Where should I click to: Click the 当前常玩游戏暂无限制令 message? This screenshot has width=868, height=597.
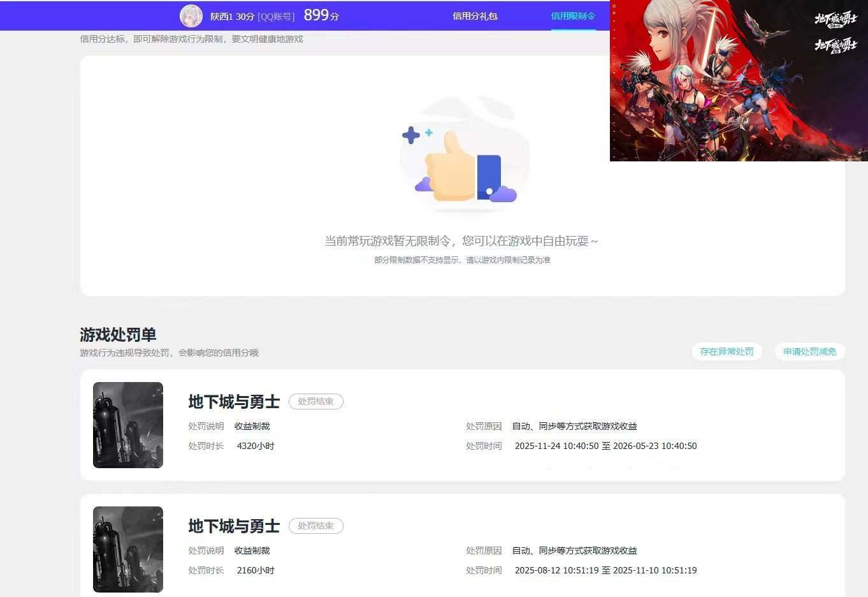(461, 241)
